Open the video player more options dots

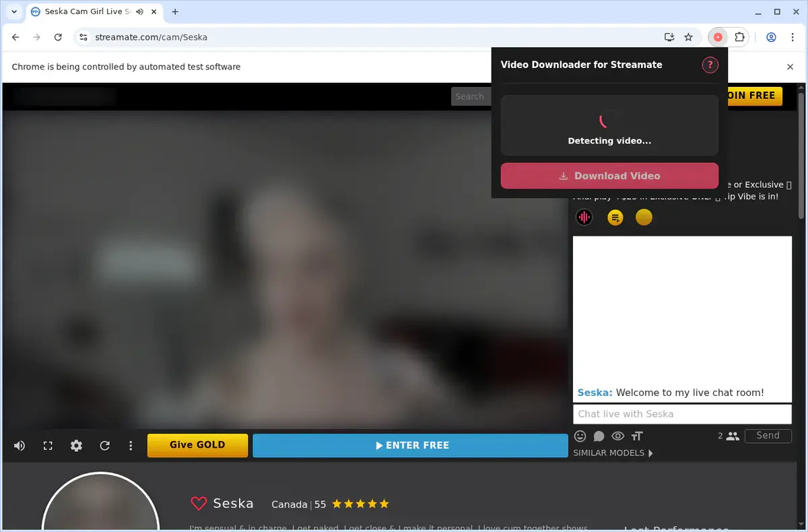click(131, 446)
